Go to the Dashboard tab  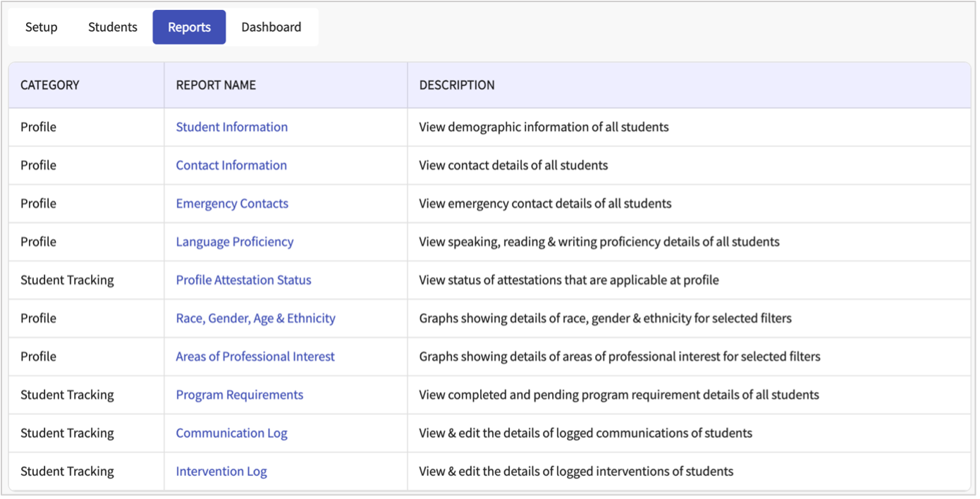pos(271,27)
